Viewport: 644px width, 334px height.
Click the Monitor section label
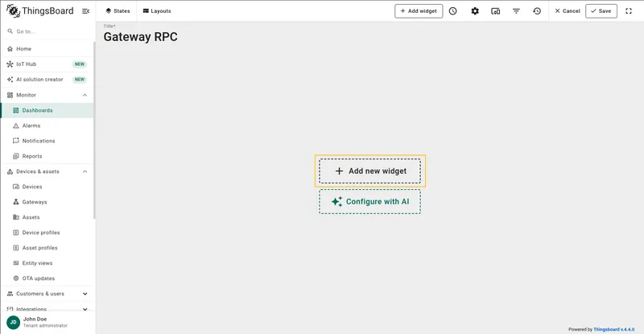[x=27, y=95]
